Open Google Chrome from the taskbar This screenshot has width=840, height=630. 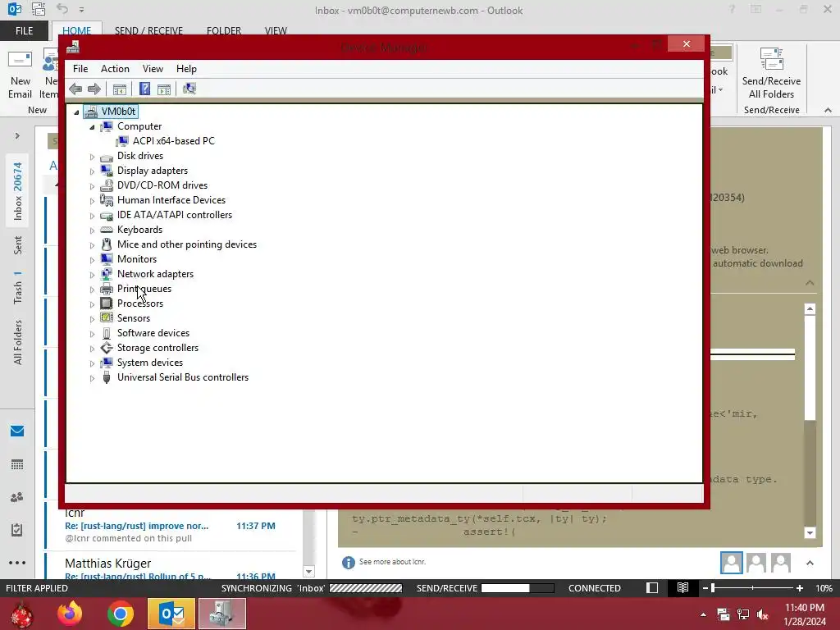tap(121, 614)
